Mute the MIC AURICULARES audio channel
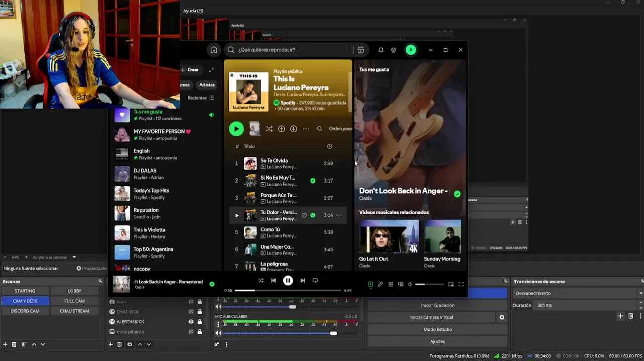 [218, 333]
